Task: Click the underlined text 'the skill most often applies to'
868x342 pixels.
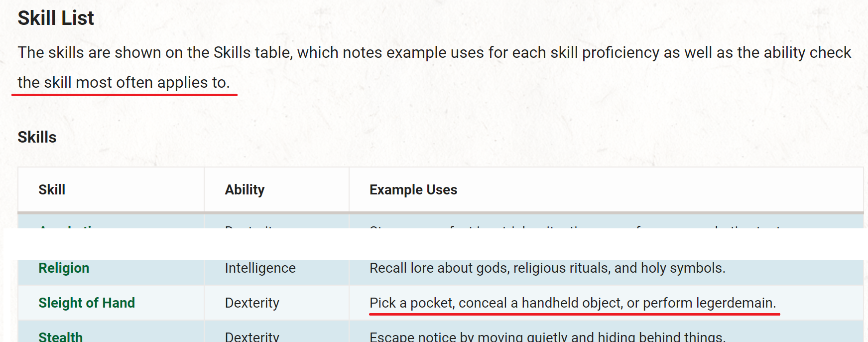Action: tap(124, 82)
